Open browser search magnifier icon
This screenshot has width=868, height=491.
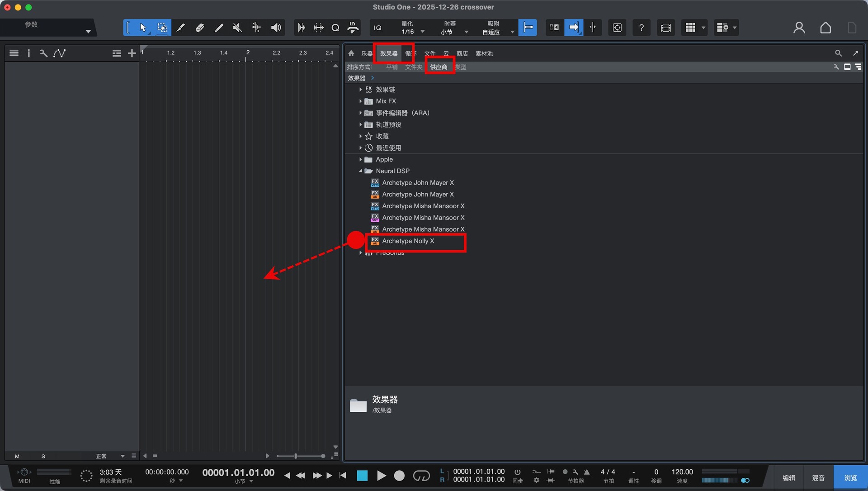(838, 53)
